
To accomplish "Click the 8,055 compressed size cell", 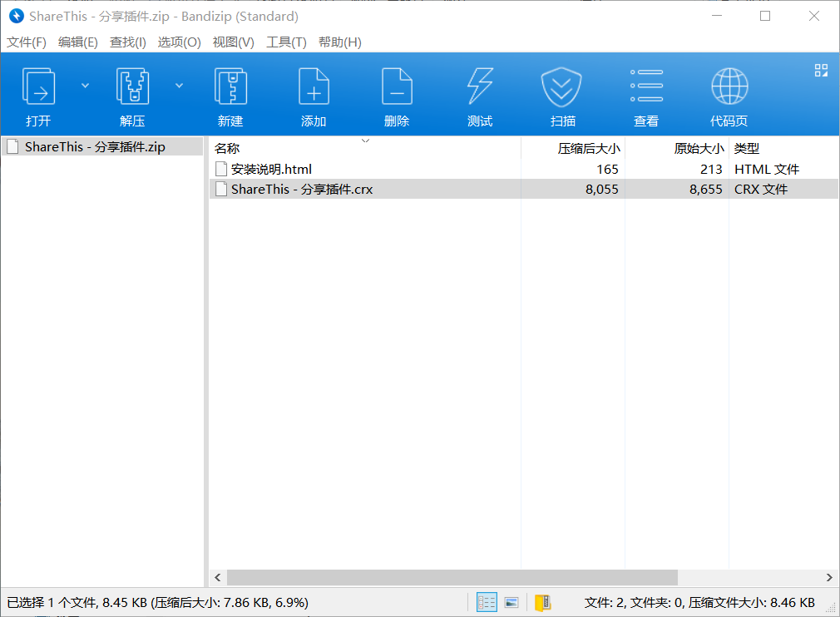I will pos(601,189).
